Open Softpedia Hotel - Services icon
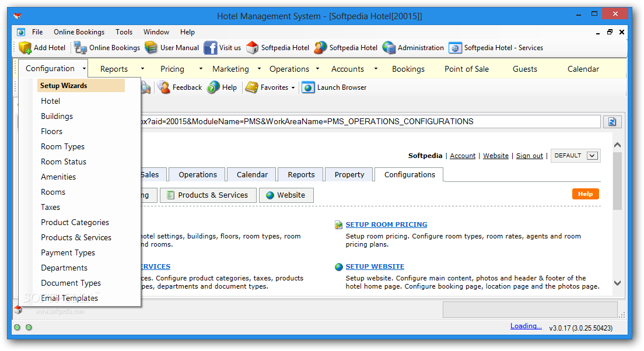Screen dimensions: 644x351 (455, 48)
